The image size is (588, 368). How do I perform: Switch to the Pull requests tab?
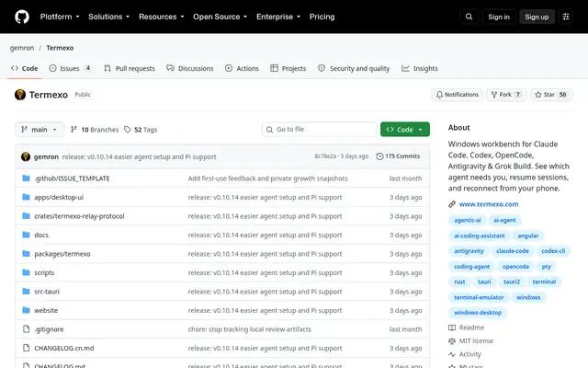(130, 68)
